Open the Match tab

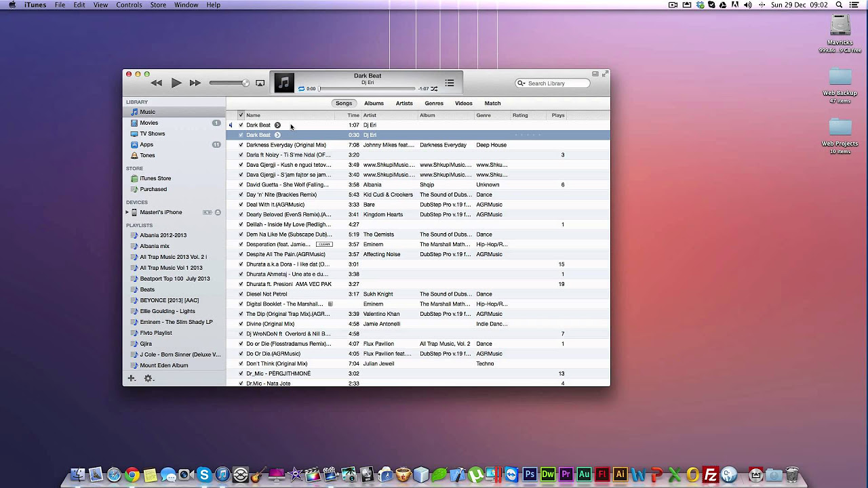(493, 103)
